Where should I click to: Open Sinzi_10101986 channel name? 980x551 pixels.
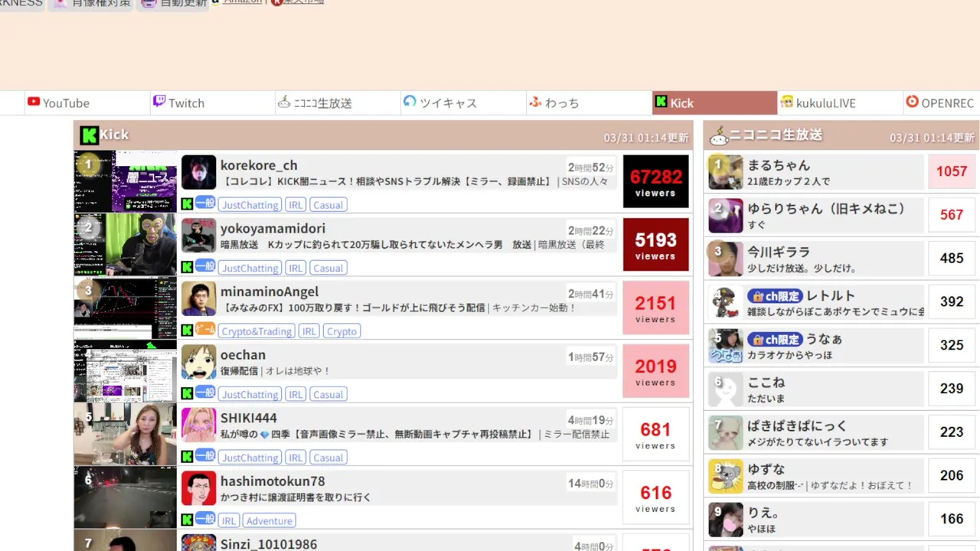[269, 544]
